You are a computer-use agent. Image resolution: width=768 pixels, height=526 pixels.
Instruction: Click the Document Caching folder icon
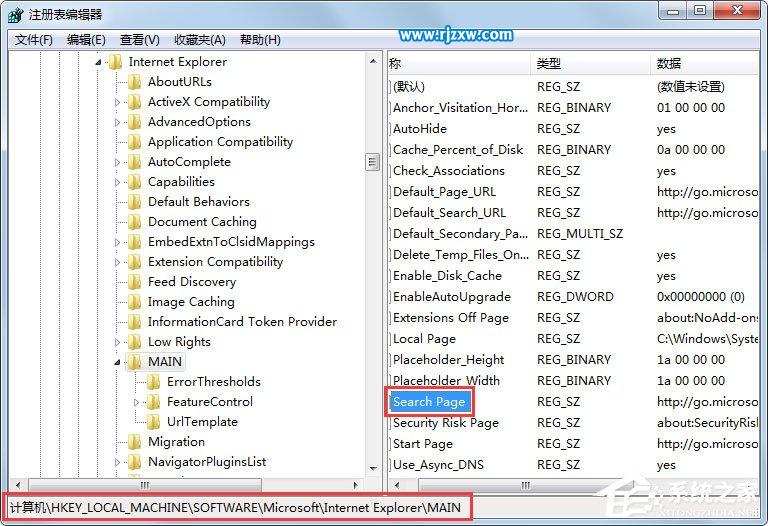tap(134, 222)
